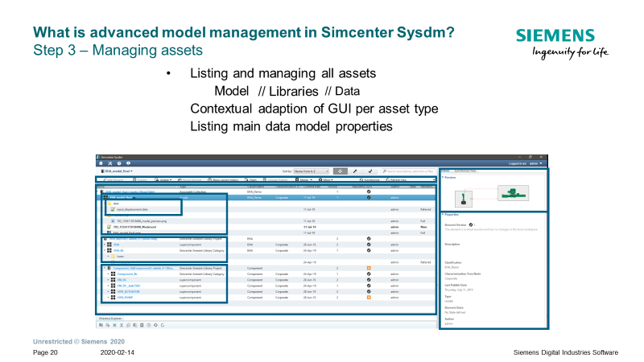This screenshot has width=644, height=362.
Task: Switch to the Synchronize View tab
Action: pos(465,171)
